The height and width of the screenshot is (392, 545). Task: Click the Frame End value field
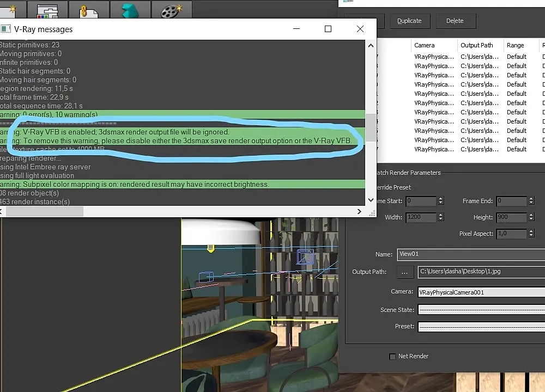[x=511, y=201]
